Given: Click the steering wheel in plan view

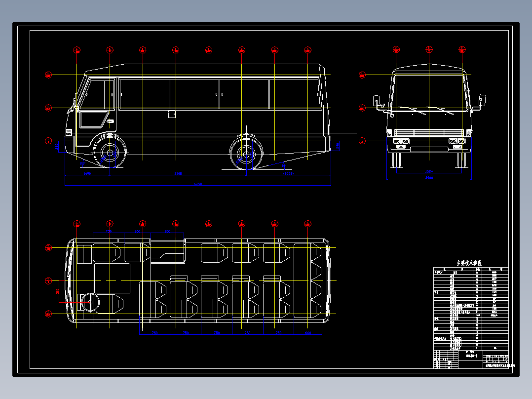Looking at the screenshot, I should coord(90,302).
